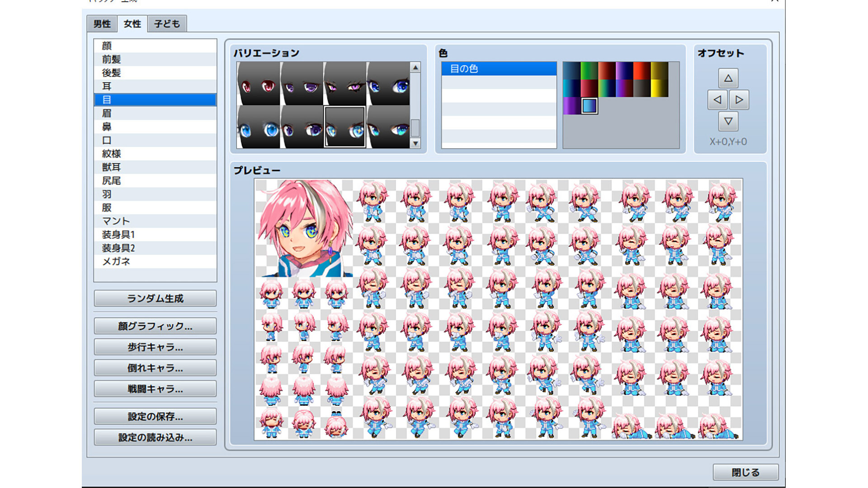Open the 歩行キャラ export dialog
Viewport: 868px width, 488px height.
click(x=155, y=347)
